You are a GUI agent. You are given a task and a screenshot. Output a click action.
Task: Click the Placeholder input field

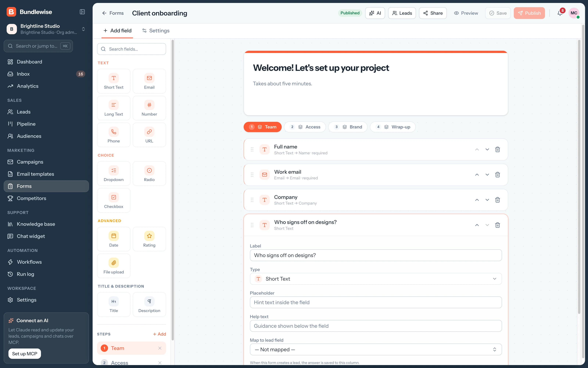pos(376,302)
